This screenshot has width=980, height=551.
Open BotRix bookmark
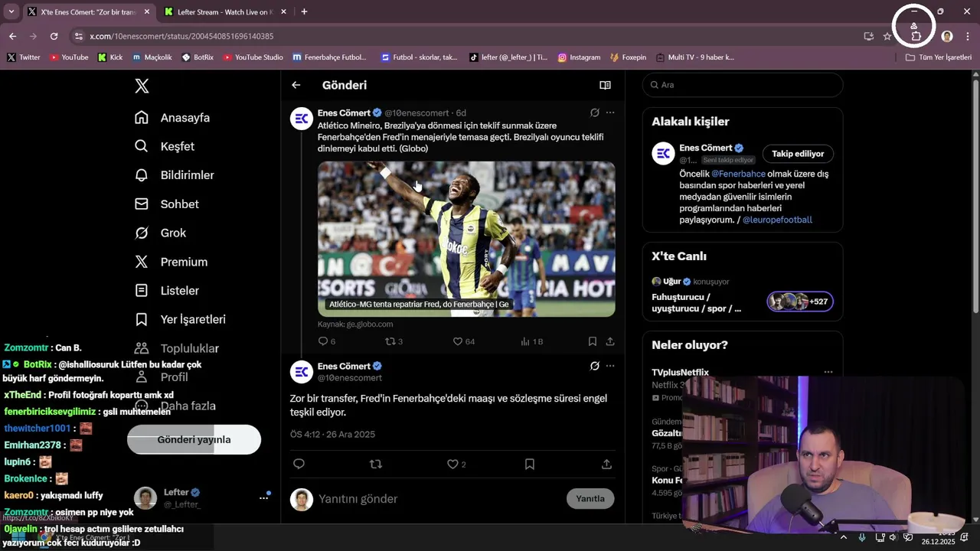click(198, 57)
